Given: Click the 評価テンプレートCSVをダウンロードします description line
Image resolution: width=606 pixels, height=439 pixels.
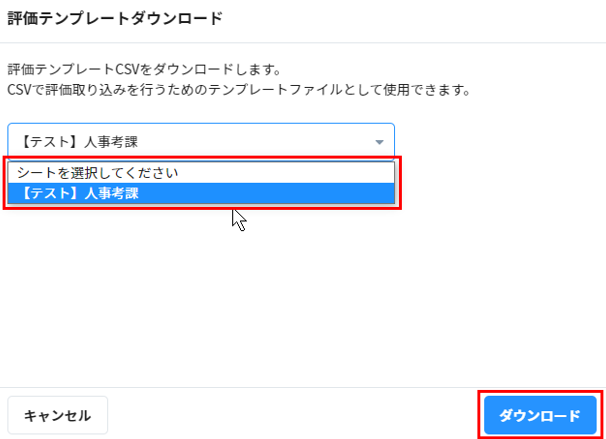Looking at the screenshot, I should point(144,71).
